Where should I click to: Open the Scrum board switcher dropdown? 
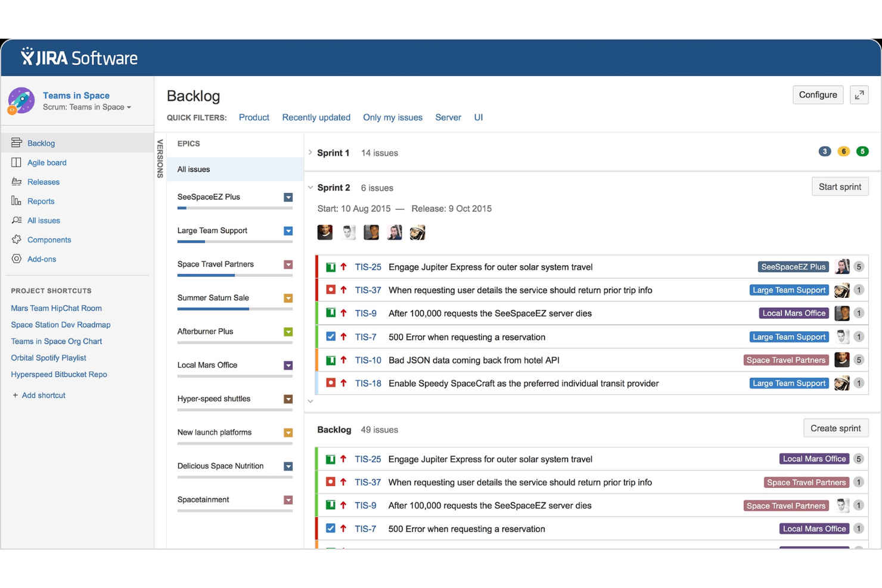(x=87, y=107)
